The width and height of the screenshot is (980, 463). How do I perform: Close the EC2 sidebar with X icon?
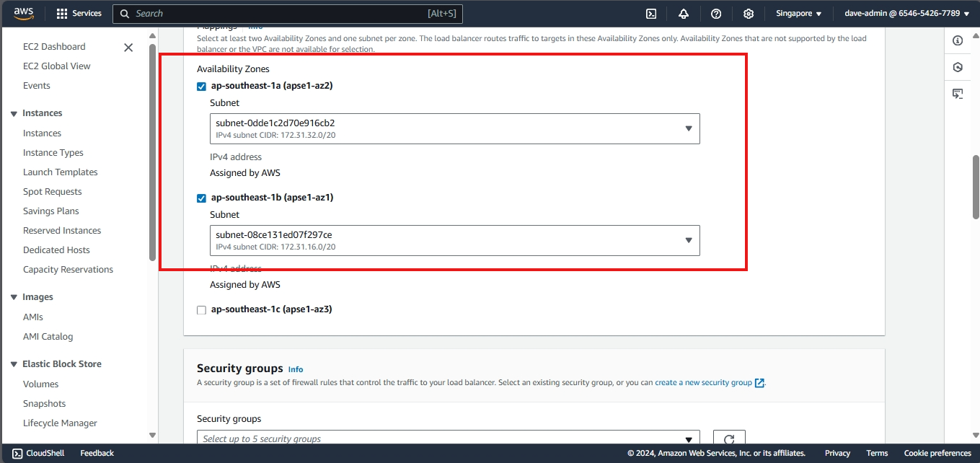128,48
